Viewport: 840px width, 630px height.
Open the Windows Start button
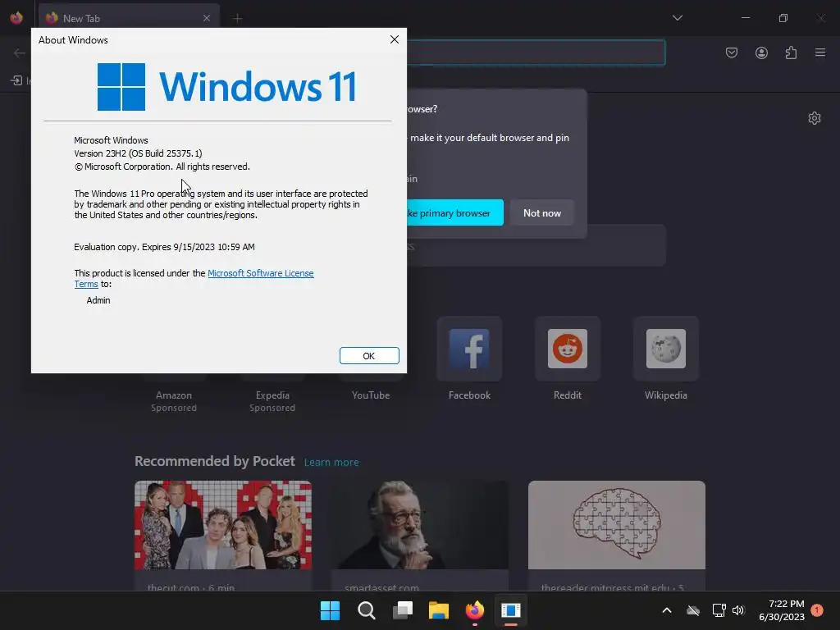pos(330,610)
